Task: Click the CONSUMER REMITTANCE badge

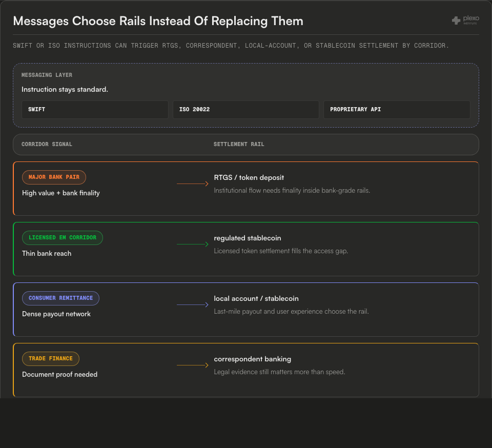Action: [x=60, y=298]
